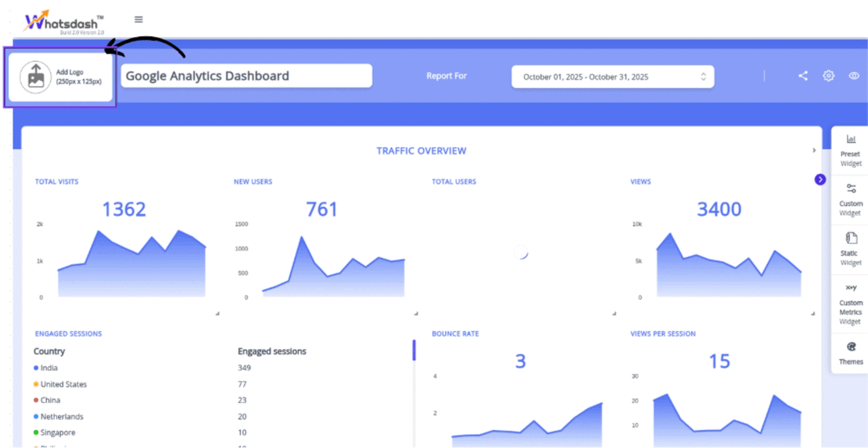
Task: Share the dashboard via share icon
Action: tap(803, 76)
